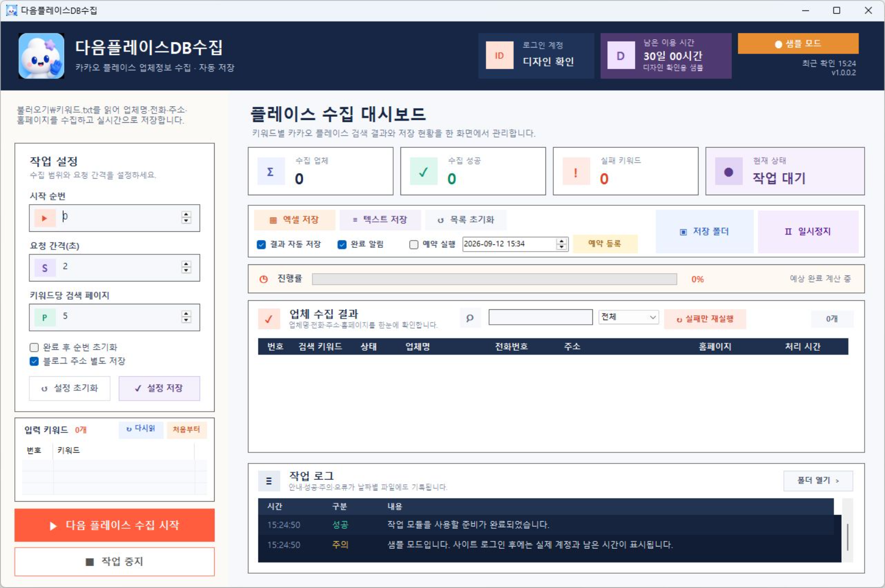The width and height of the screenshot is (885, 588).
Task: Click the 작업 중지 button
Action: point(114,561)
